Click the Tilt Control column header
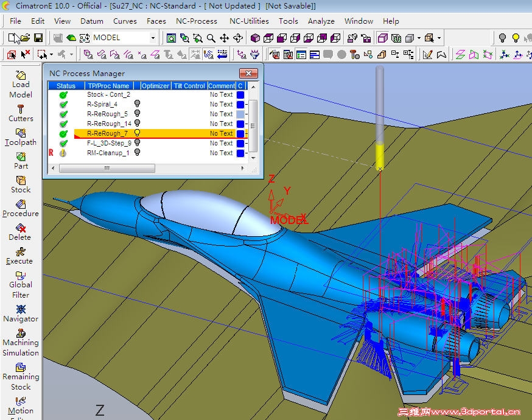 coord(189,86)
